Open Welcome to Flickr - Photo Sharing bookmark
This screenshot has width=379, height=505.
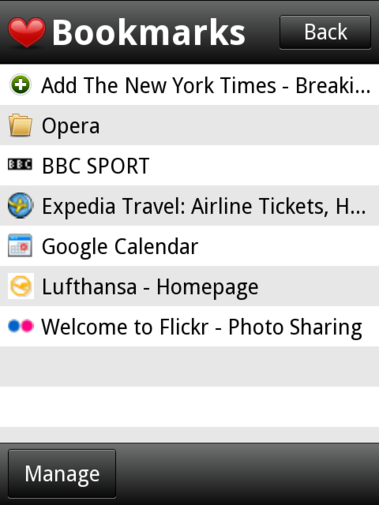pos(189,327)
